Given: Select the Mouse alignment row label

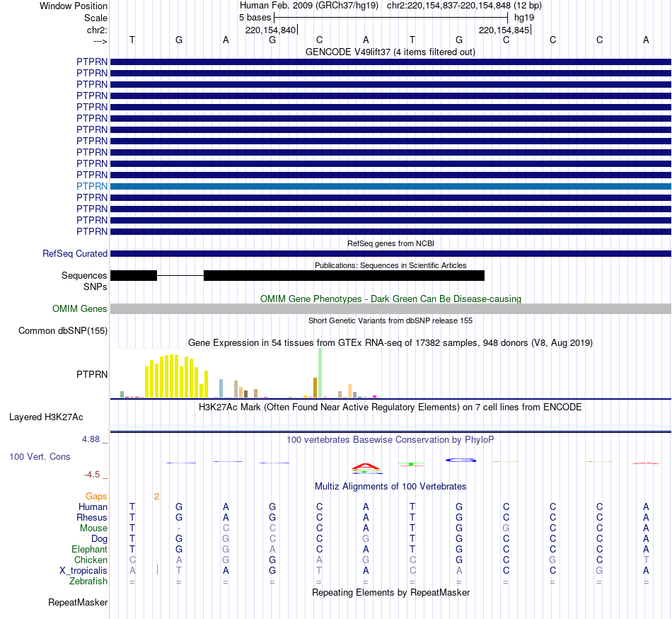Looking at the screenshot, I should (93, 528).
